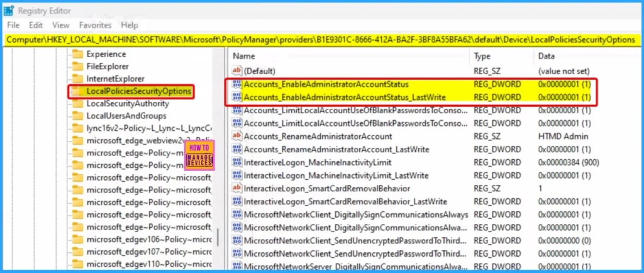This screenshot has height=273, width=644.
Task: Click the key tree vertical scrollbar thumb
Action: (218, 237)
